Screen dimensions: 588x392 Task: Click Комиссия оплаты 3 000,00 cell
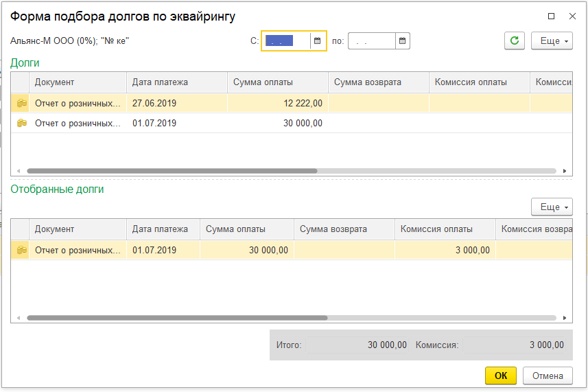[444, 251]
